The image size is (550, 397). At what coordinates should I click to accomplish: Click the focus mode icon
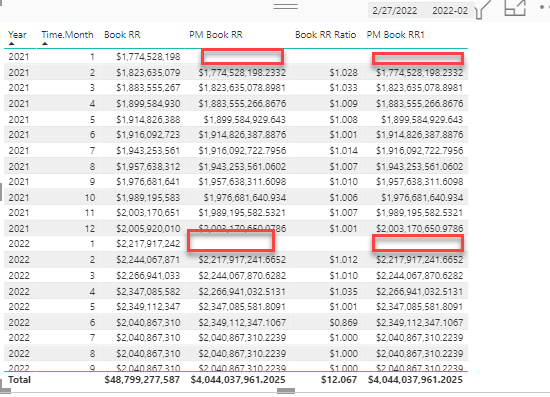tap(515, 8)
